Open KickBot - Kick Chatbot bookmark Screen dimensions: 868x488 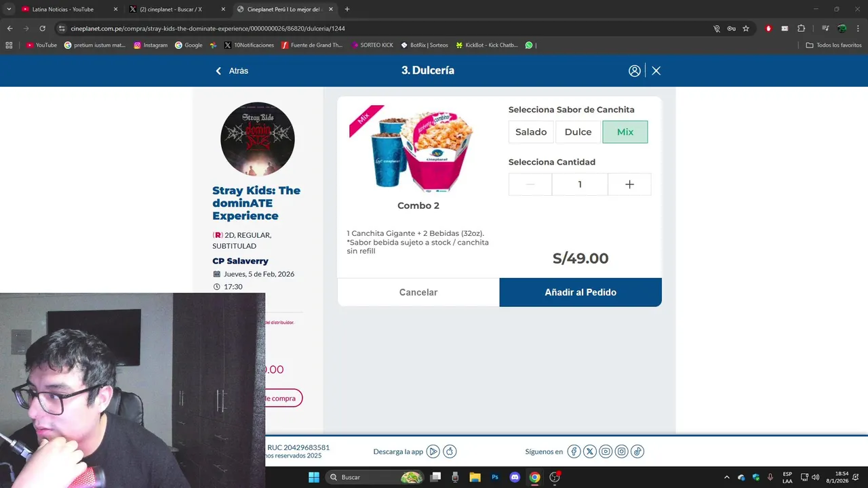tap(487, 45)
